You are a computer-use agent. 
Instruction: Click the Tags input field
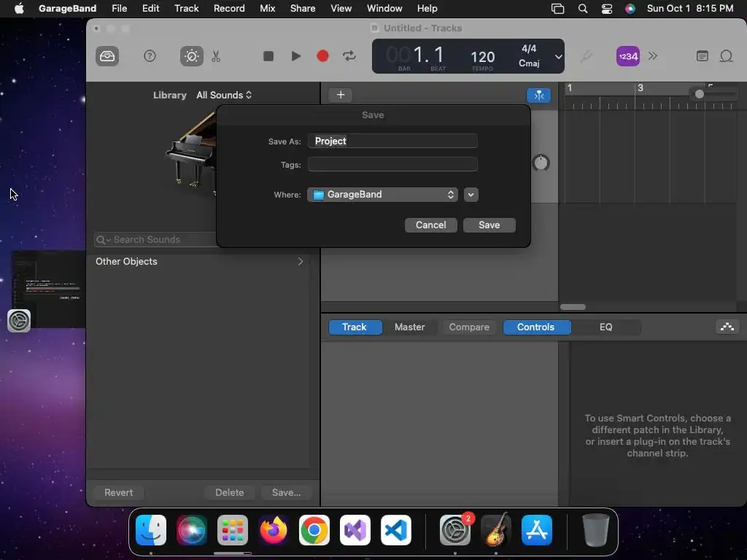tap(392, 164)
